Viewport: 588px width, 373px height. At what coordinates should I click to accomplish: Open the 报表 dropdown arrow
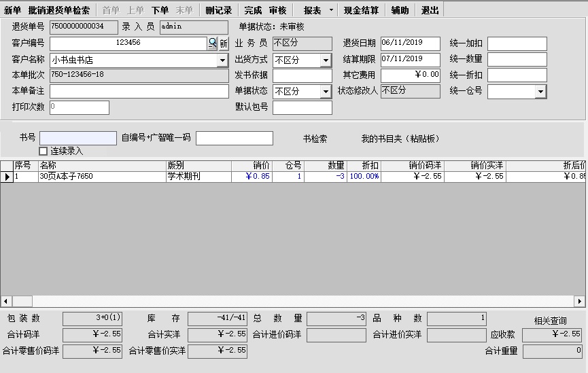click(331, 10)
